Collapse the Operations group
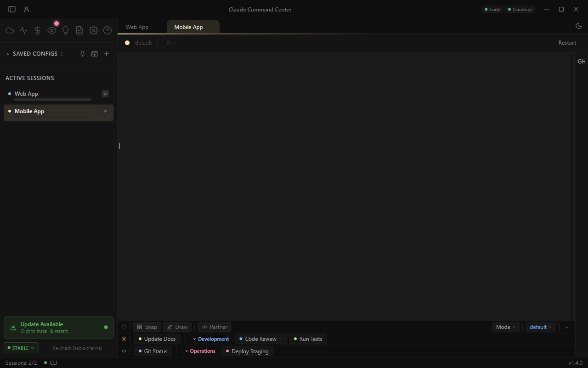The width and height of the screenshot is (588, 368). point(200,351)
